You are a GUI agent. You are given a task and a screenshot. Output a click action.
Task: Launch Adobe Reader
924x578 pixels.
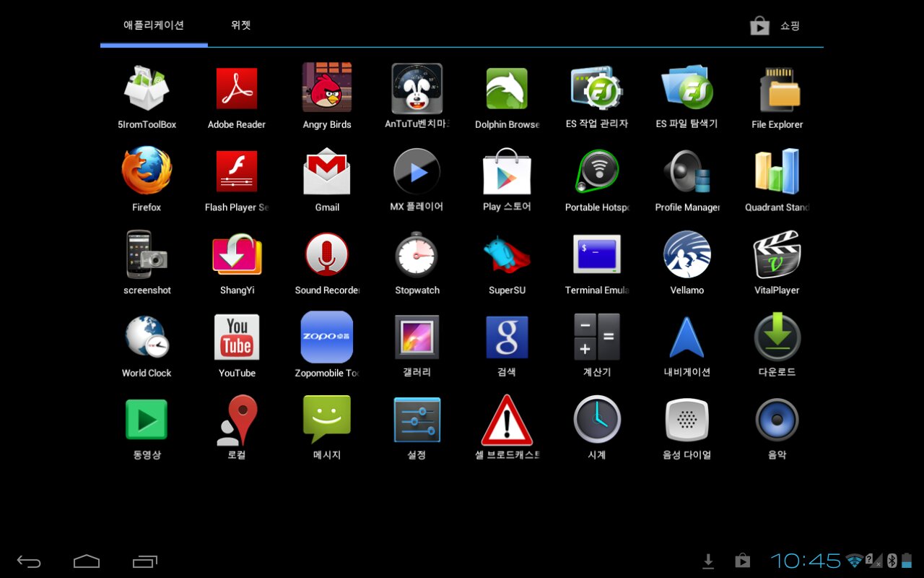click(x=237, y=96)
